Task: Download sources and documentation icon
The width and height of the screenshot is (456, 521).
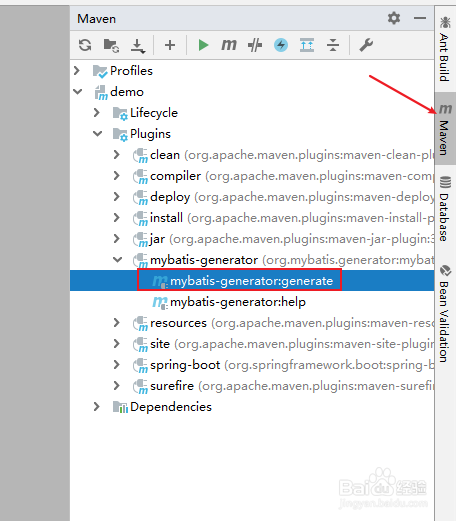Action: coord(138,46)
